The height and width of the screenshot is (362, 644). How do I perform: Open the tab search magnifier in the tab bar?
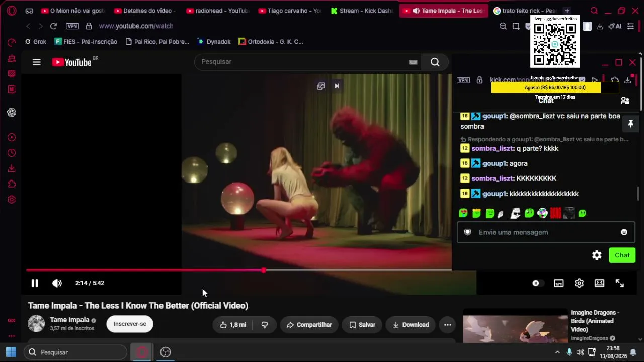coord(594,11)
